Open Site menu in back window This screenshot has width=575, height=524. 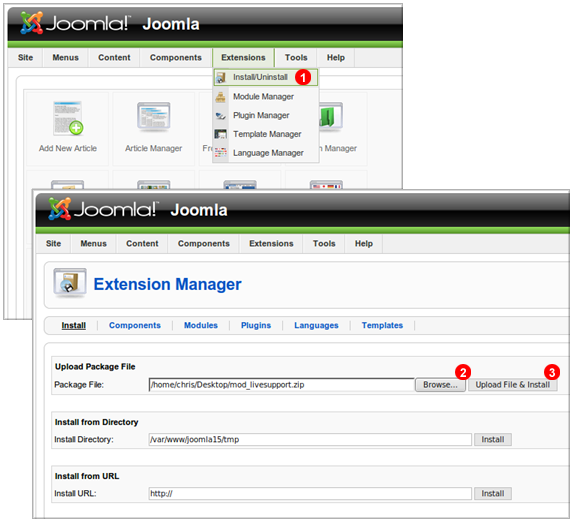point(25,58)
